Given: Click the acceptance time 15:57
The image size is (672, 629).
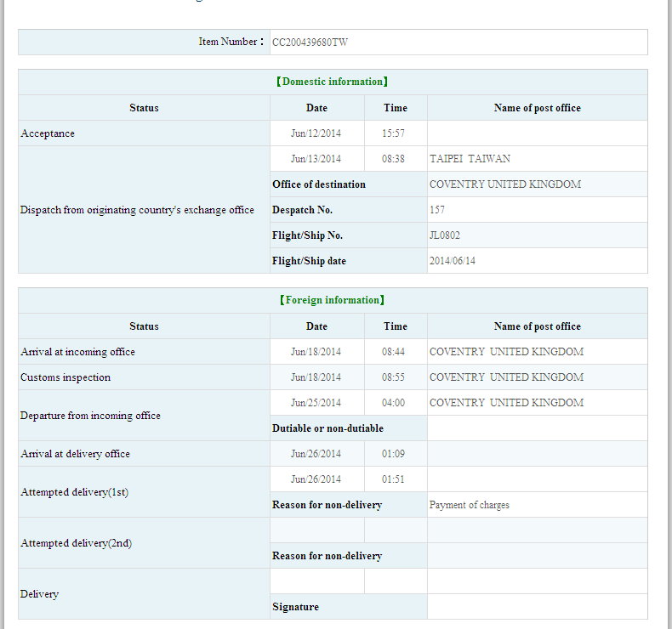Looking at the screenshot, I should point(396,133).
